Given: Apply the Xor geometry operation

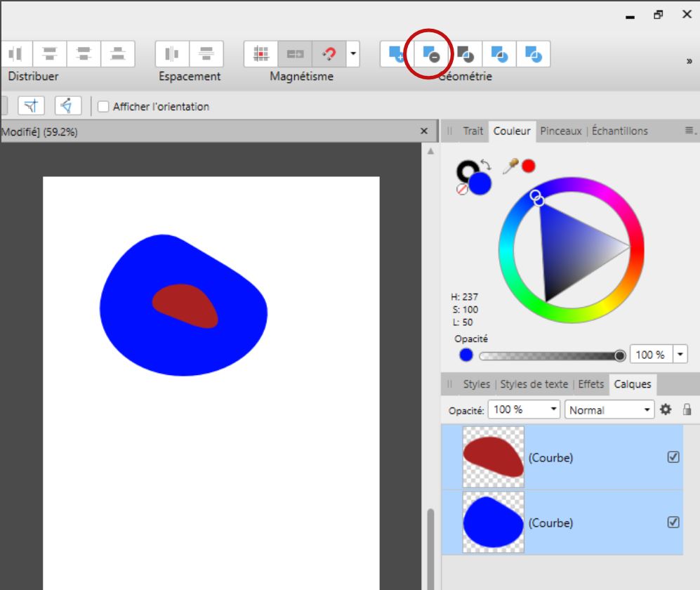Looking at the screenshot, I should pyautogui.click(x=499, y=54).
